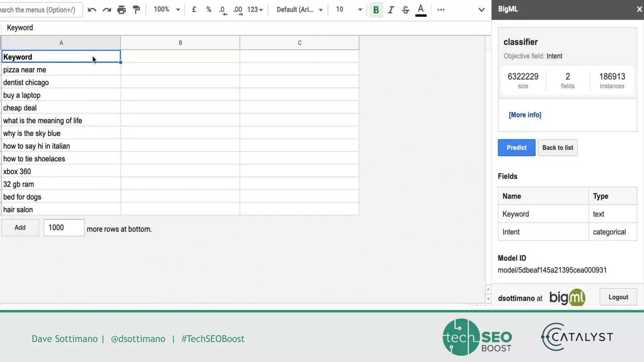Toggle Italic formatting
The width and height of the screenshot is (644, 362).
tap(391, 10)
